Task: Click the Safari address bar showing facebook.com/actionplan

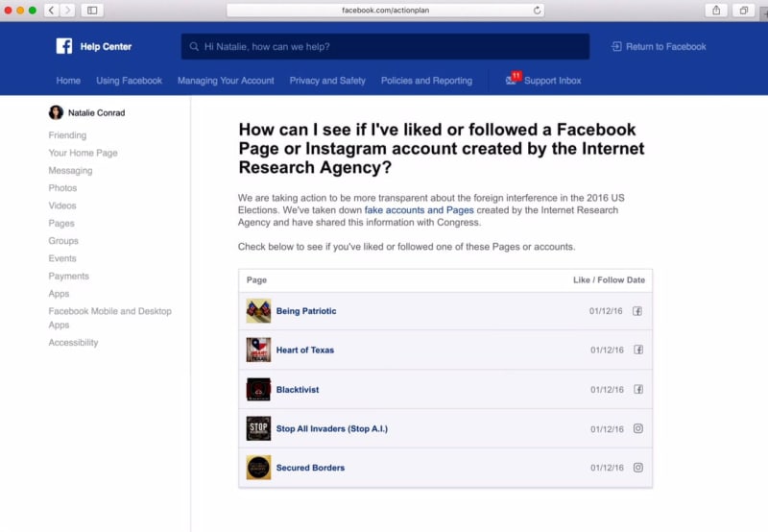Action: (385, 11)
